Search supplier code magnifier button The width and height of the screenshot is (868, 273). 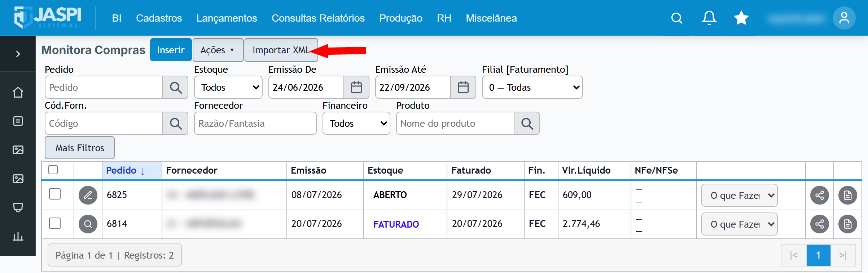tap(176, 123)
